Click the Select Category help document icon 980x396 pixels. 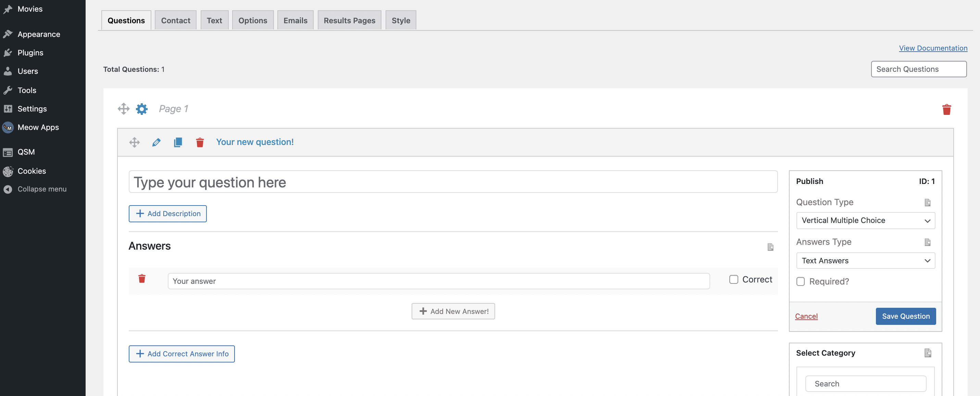tap(928, 353)
